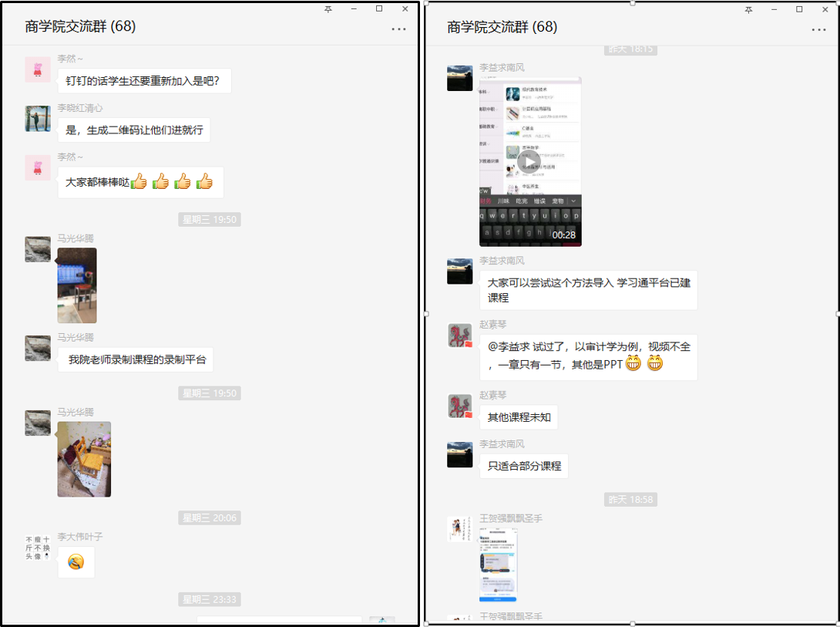840x627 pixels.
Task: Minimize the right chat window
Action: click(774, 10)
